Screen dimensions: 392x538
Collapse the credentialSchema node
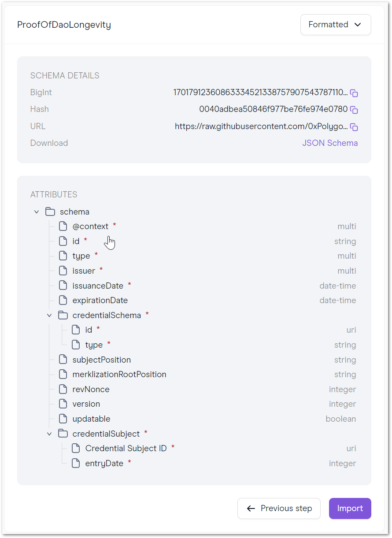49,315
